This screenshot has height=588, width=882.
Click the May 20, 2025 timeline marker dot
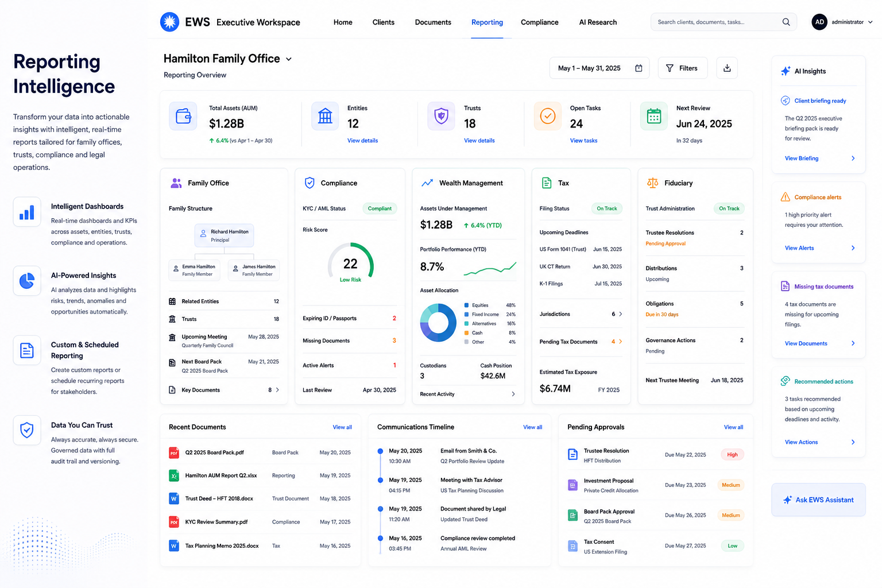click(x=380, y=451)
